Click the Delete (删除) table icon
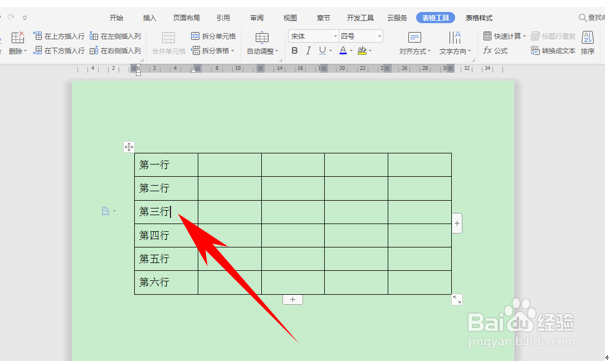Screen dimensions: 609x363 pyautogui.click(x=17, y=38)
